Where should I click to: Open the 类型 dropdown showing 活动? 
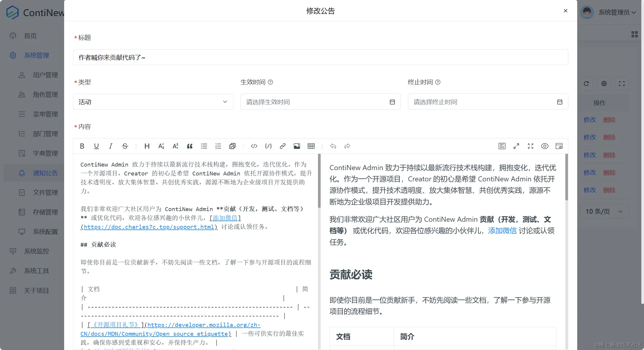[x=153, y=102]
